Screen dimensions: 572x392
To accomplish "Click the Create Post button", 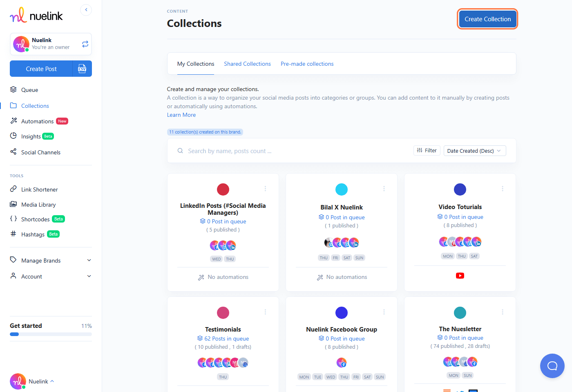I will 41,69.
